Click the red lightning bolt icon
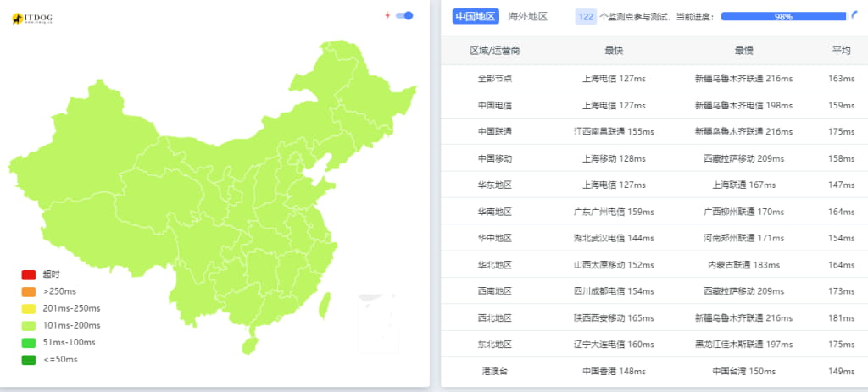This screenshot has width=868, height=392. click(387, 15)
